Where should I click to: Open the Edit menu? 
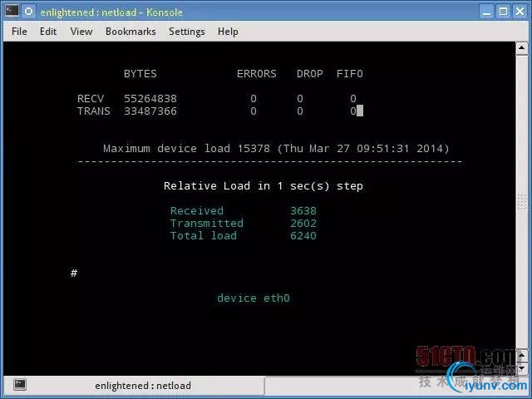click(48, 32)
